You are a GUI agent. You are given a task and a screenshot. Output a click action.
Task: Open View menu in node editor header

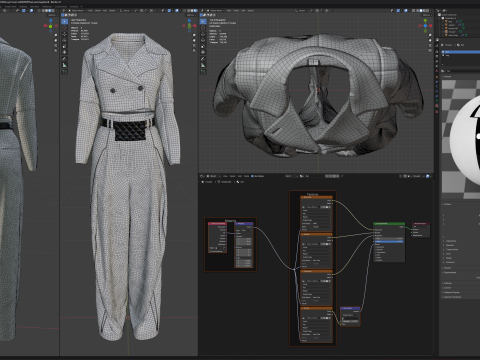225,176
